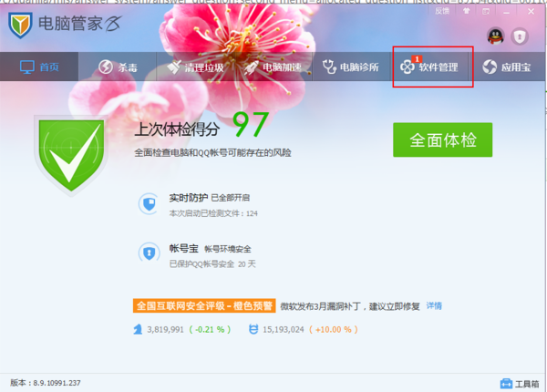Click the QQ penguin avatar icon
The height and width of the screenshot is (392, 547).
tap(495, 36)
